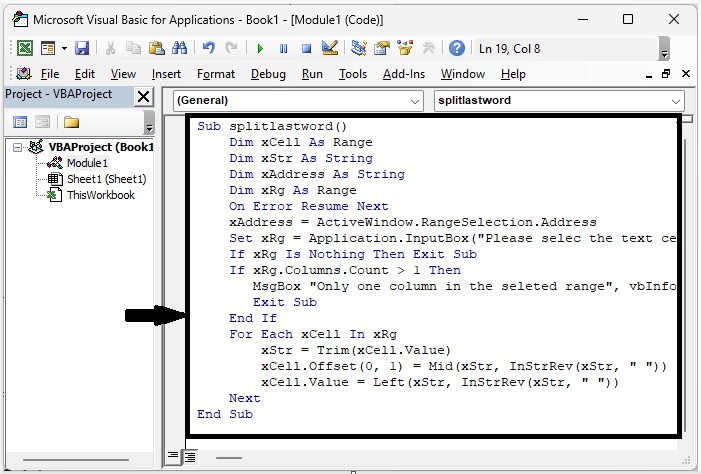The image size is (701, 474).
Task: Open the View menu
Action: 123,74
